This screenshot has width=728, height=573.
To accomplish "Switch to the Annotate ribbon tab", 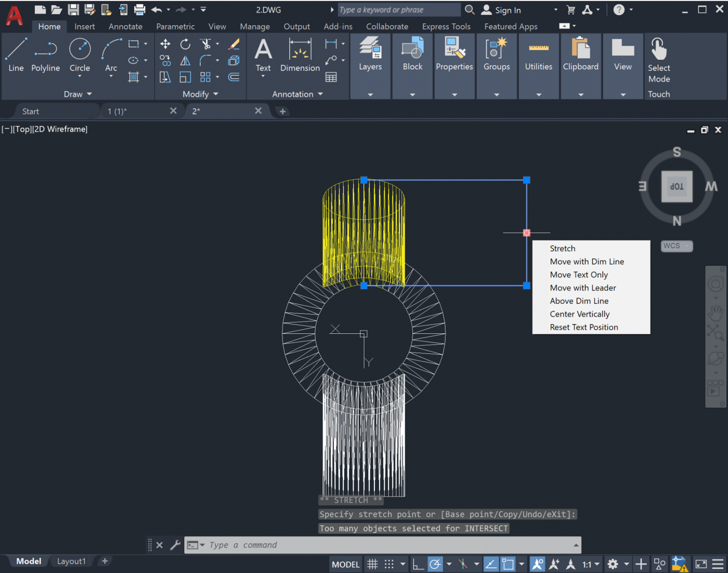I will click(x=125, y=27).
